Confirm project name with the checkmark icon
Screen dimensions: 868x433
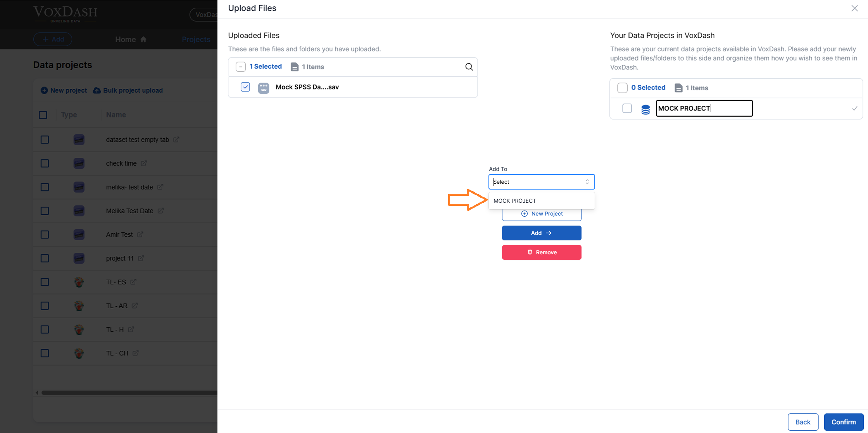[x=854, y=109]
